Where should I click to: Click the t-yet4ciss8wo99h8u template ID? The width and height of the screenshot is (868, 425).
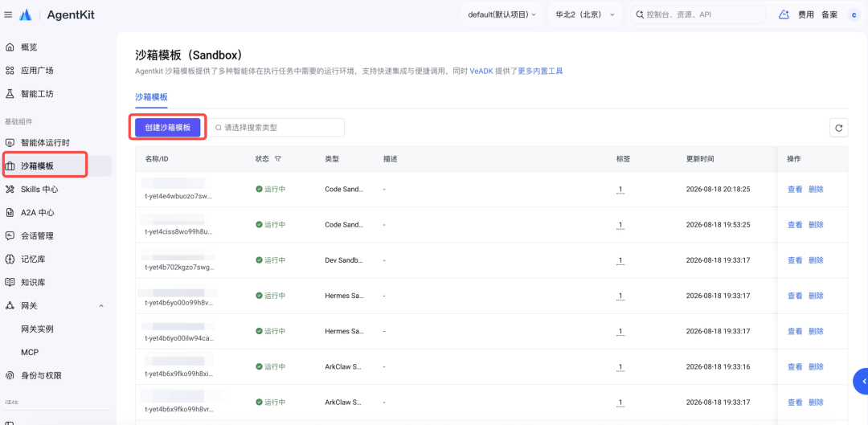(178, 231)
